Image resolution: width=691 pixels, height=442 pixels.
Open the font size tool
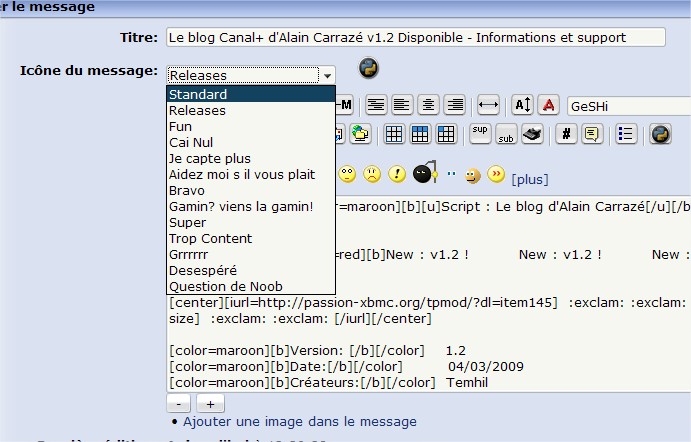[522, 105]
